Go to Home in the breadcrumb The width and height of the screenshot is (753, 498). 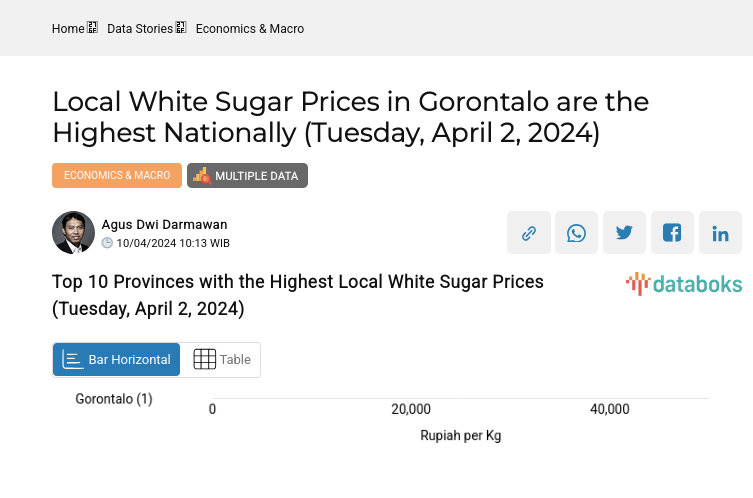68,29
